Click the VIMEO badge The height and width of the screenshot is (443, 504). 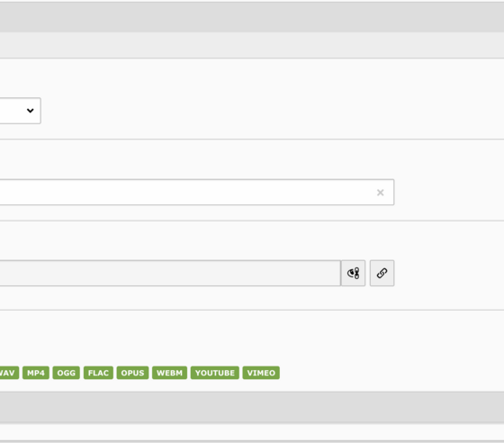tap(261, 373)
